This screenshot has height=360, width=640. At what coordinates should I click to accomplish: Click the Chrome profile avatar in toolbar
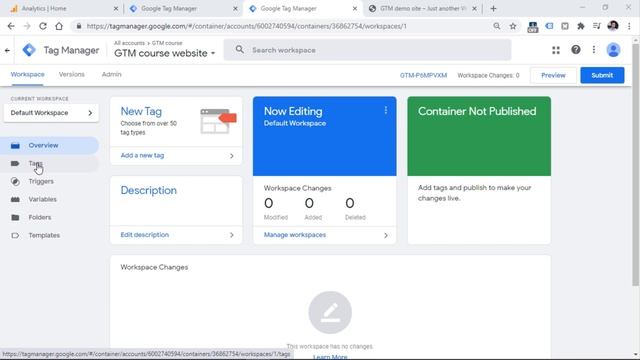pos(613,26)
